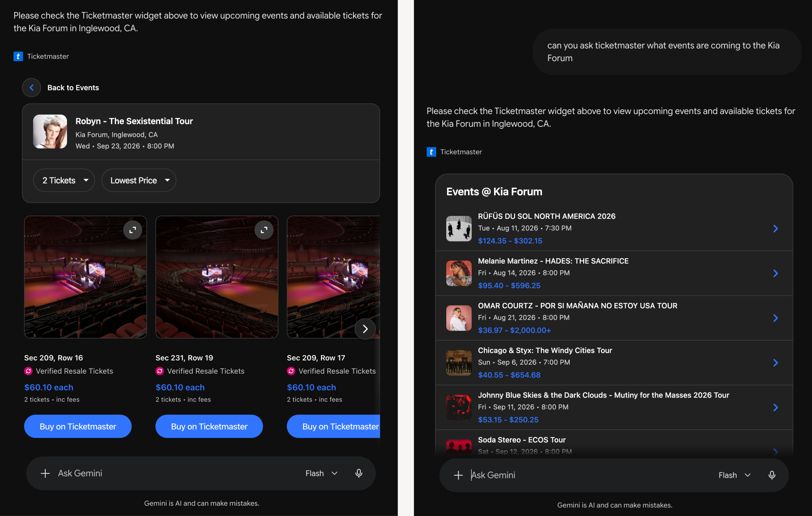Screen dimensions: 812x516
Task: Click Johnny Blue Skies event thumbnail
Action: point(459,408)
